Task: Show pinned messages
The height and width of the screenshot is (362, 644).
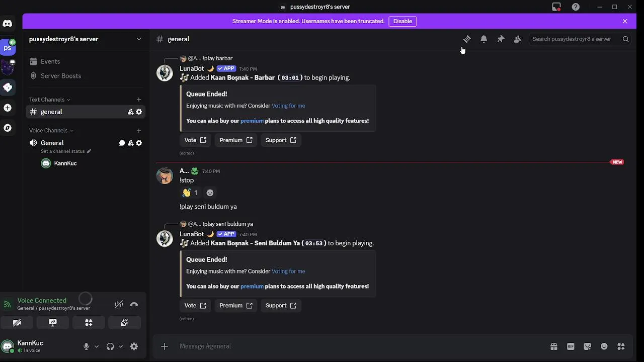Action: (x=501, y=39)
